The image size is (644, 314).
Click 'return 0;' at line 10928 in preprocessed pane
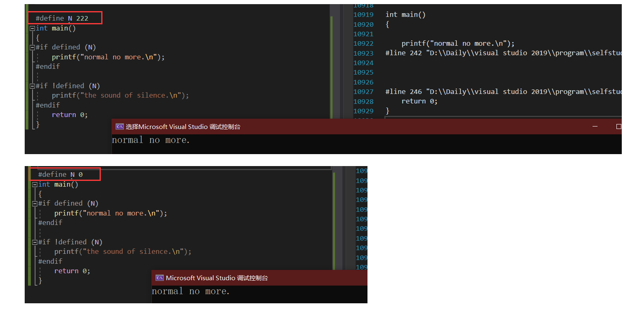pyautogui.click(x=420, y=101)
